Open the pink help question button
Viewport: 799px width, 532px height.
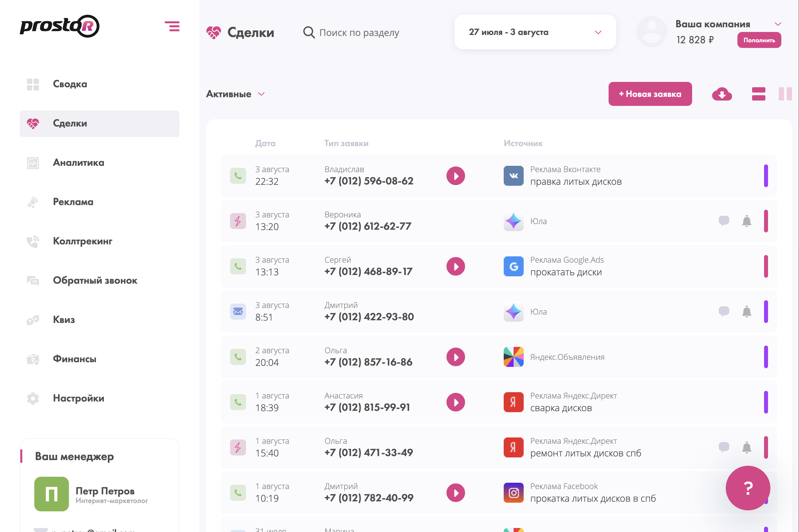pos(748,488)
